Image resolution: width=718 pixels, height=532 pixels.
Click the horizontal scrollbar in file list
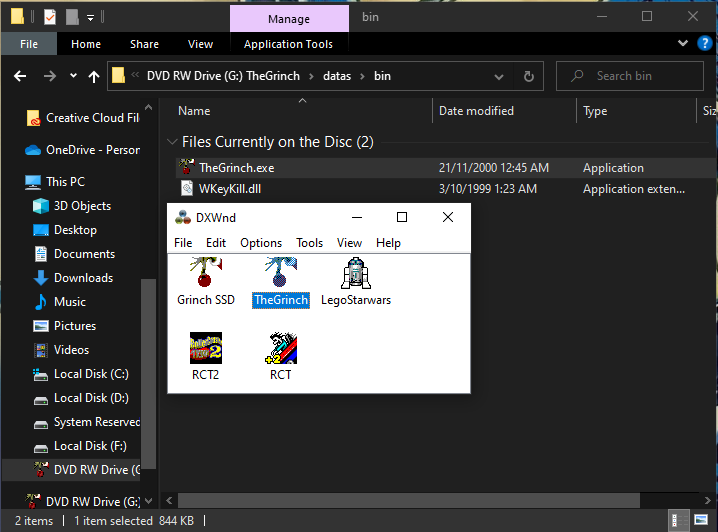(x=408, y=500)
